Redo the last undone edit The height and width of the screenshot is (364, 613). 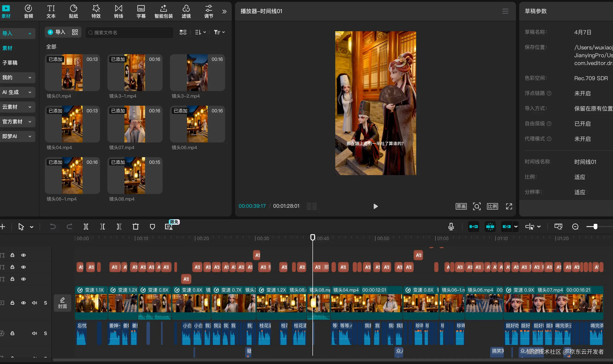pyautogui.click(x=69, y=226)
